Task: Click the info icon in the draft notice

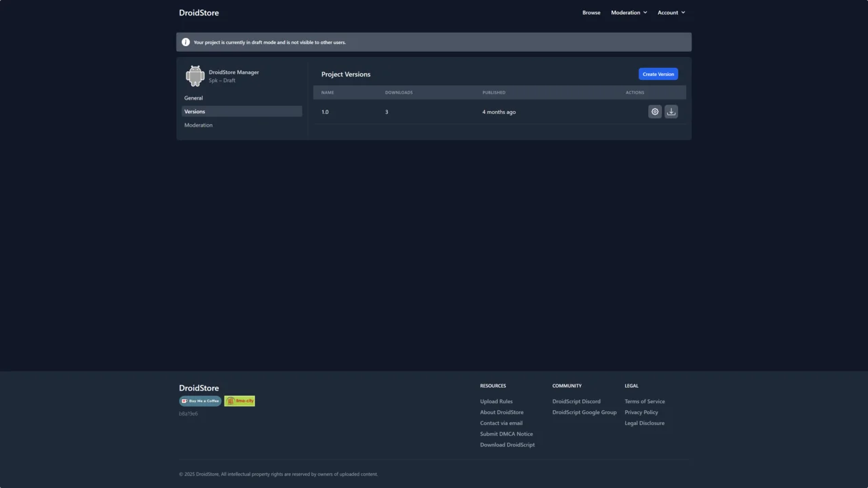Action: 186,42
